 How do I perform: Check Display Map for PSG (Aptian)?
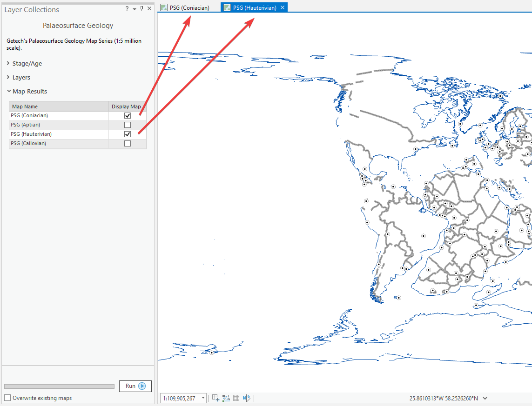[128, 125]
